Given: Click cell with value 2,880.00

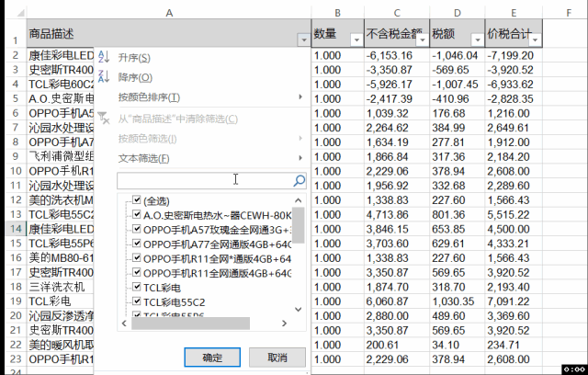Looking at the screenshot, I should [397, 316].
